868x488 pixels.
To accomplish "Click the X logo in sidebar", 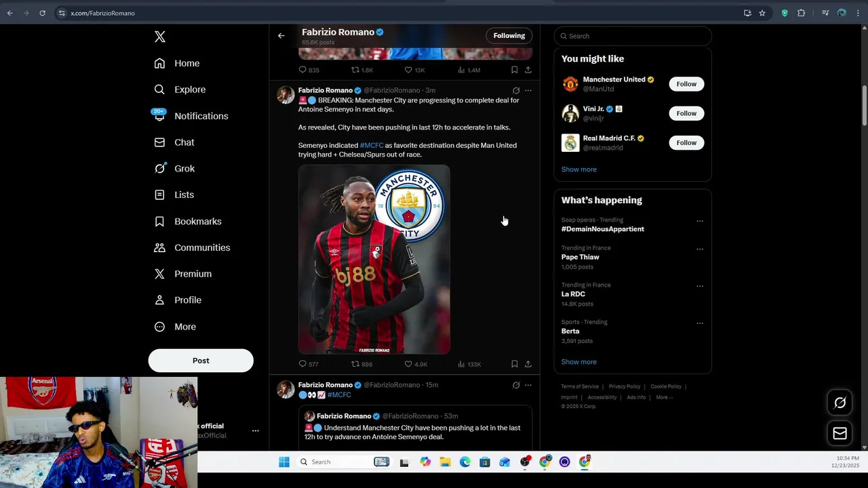I will 160,37.
